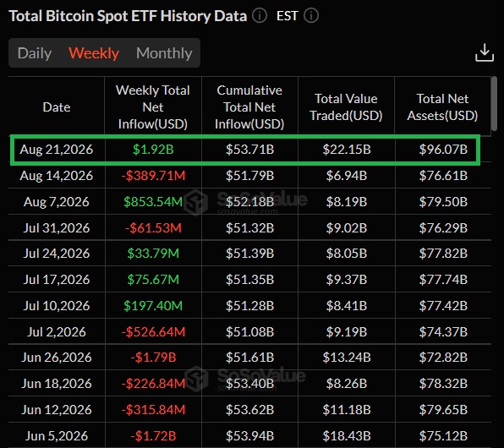Select the Jun 12,2026 date cell

[57, 409]
